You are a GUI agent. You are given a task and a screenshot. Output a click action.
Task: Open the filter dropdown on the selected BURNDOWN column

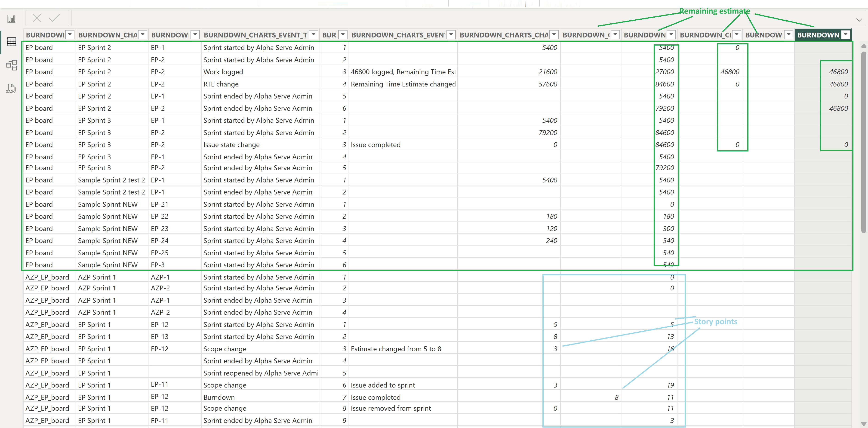[x=845, y=35]
